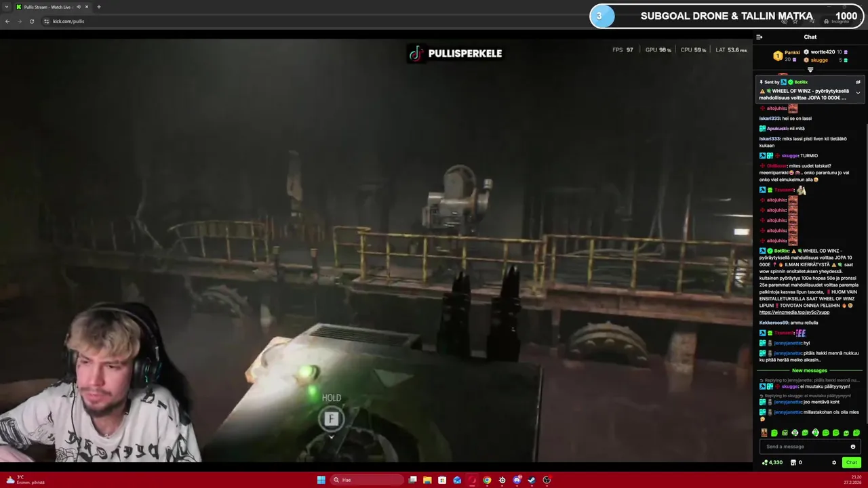This screenshot has height=488, width=868.
Task: Open Discord from the taskbar
Action: coord(517,480)
